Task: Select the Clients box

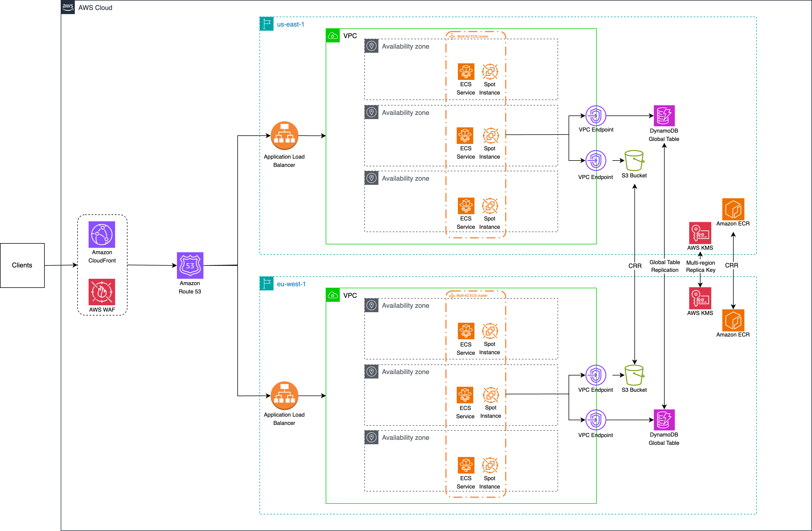Action: click(22, 265)
